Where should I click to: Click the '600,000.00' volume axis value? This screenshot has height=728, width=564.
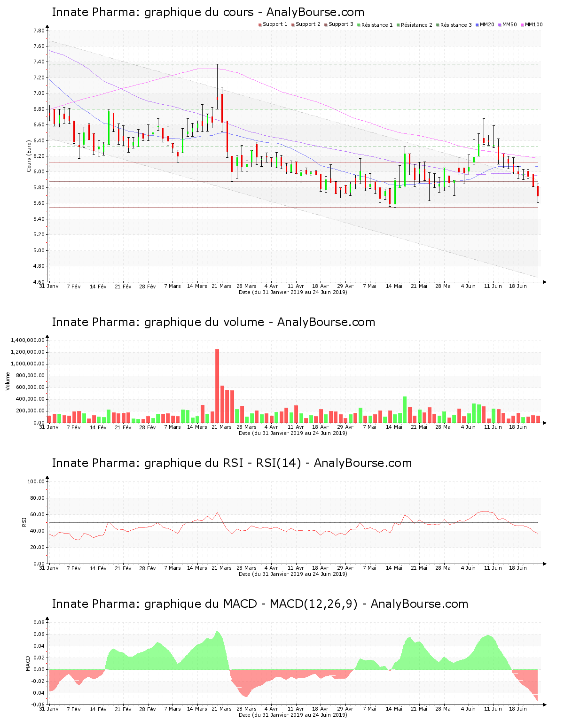30,387
